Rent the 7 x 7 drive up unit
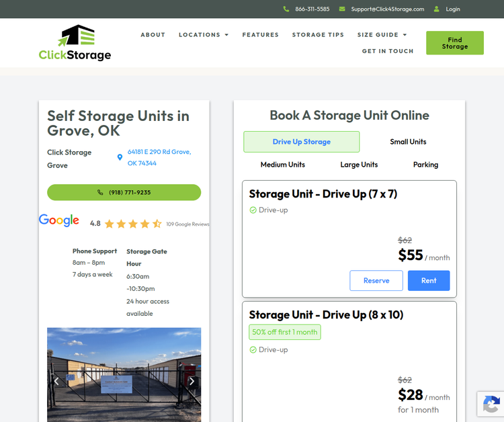The height and width of the screenshot is (422, 504). (x=429, y=281)
